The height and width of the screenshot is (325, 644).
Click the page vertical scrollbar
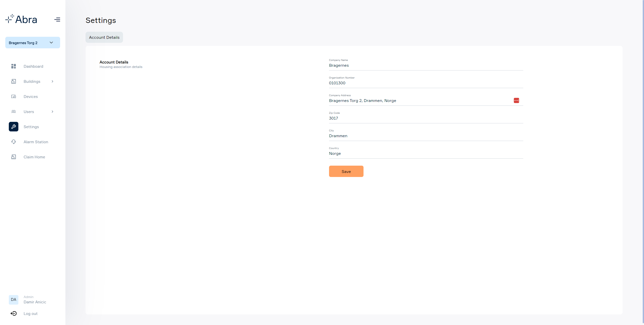[x=643, y=161]
